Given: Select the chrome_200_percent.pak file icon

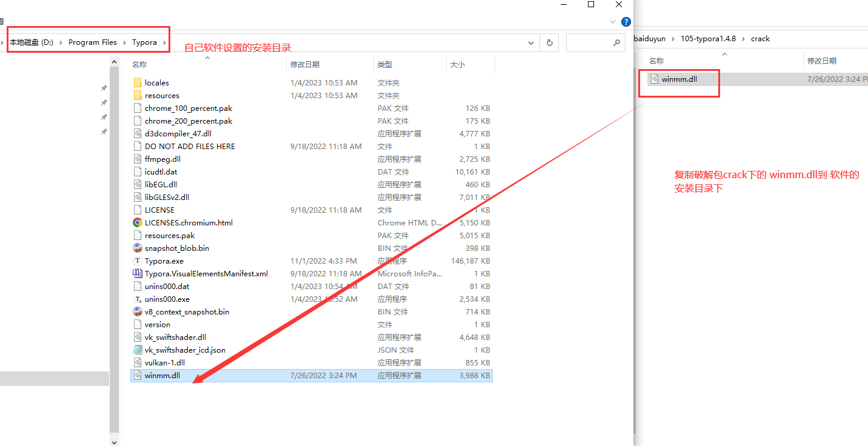Looking at the screenshot, I should click(138, 121).
